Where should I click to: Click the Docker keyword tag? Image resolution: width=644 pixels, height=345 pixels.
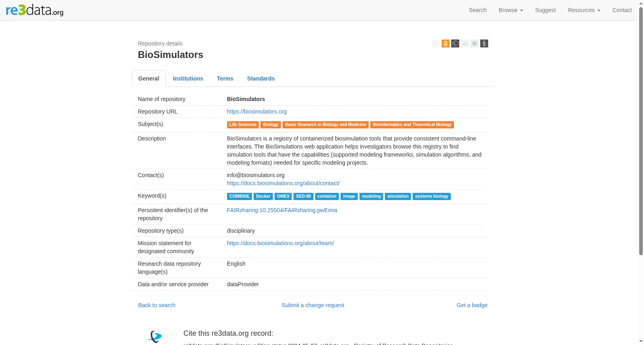tap(263, 196)
